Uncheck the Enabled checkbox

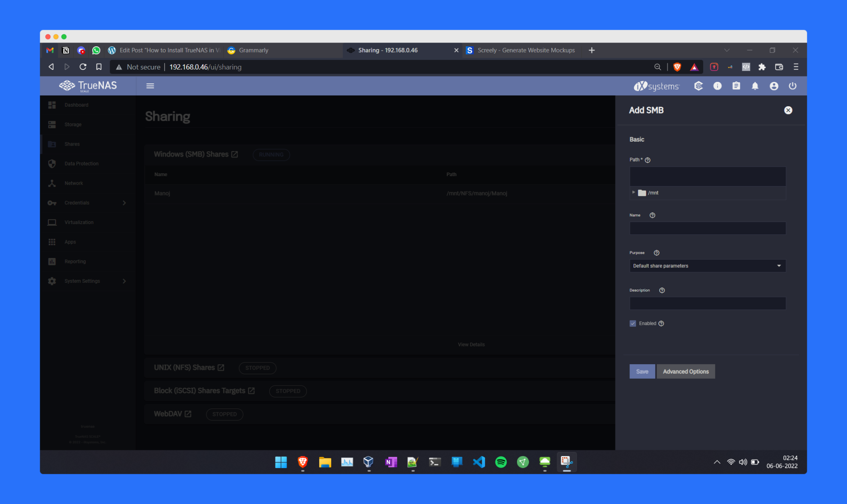(633, 323)
